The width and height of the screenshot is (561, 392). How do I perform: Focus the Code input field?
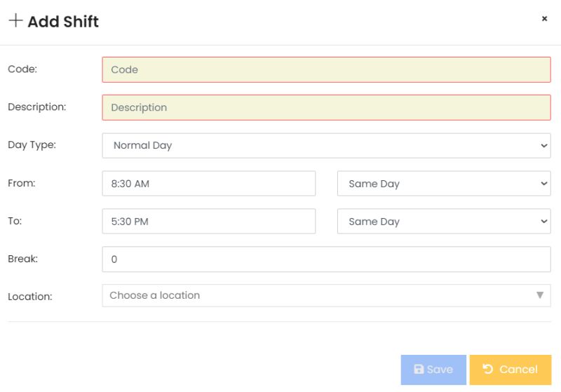(326, 69)
